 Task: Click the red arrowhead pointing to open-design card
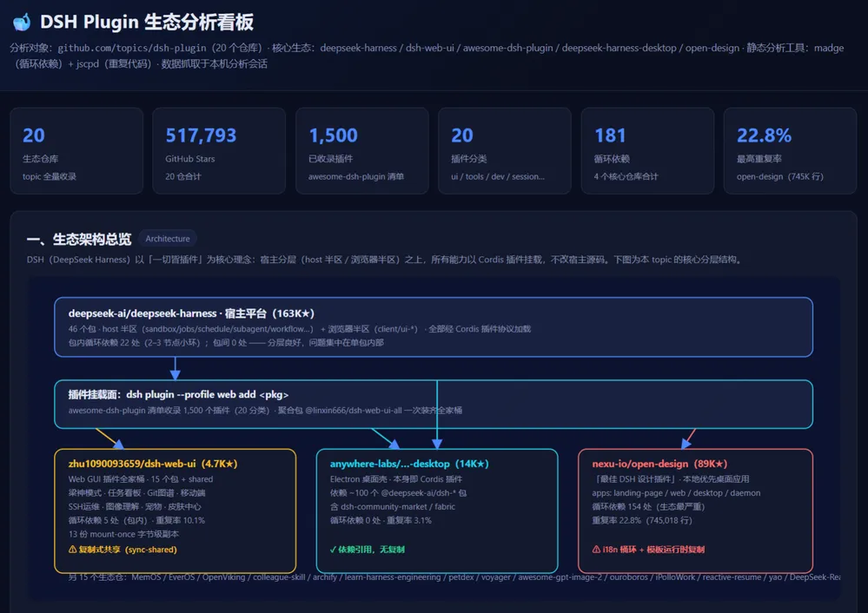coord(686,443)
